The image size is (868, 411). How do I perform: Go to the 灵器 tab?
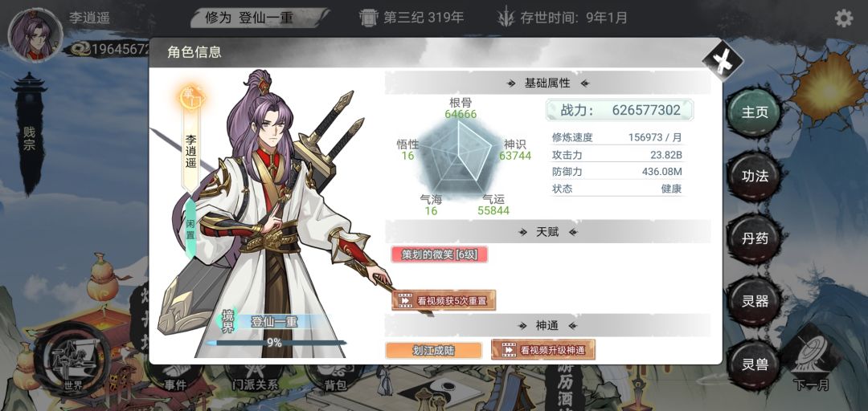(x=754, y=302)
